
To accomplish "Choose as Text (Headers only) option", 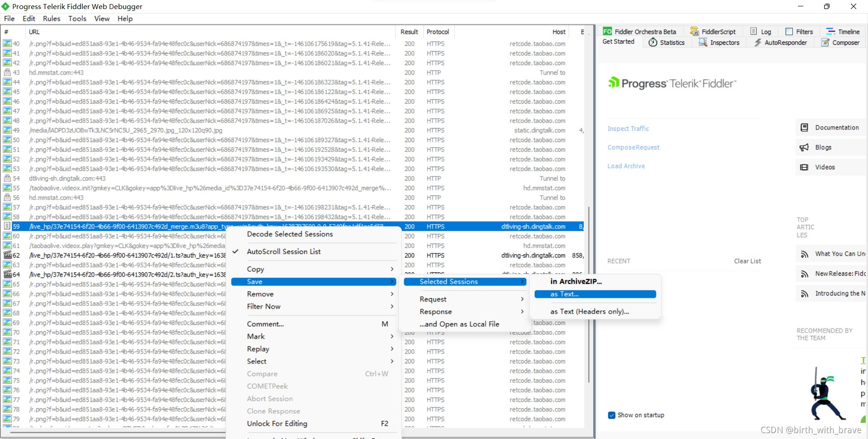I will point(595,311).
